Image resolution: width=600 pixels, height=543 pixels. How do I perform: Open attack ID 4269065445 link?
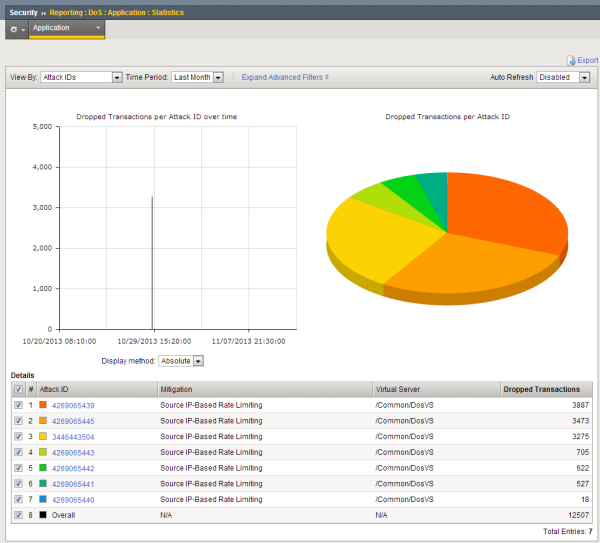click(x=73, y=421)
